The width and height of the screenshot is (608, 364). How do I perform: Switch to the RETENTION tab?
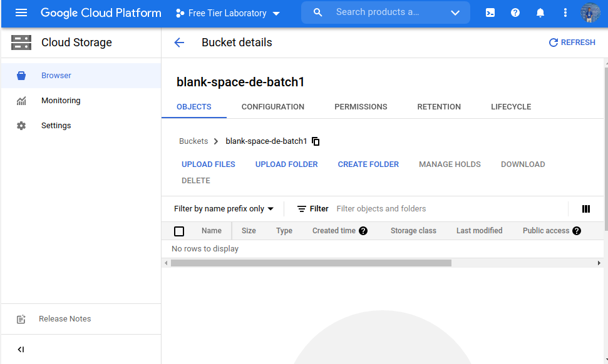[x=439, y=107]
